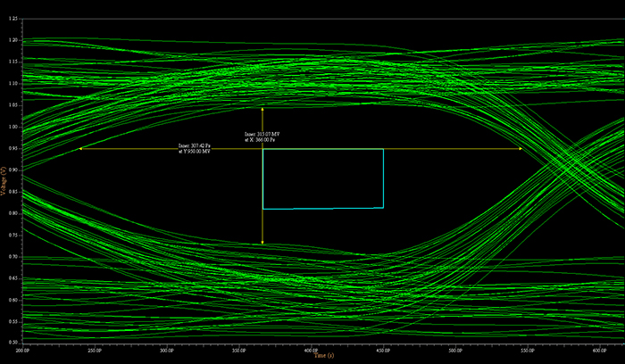Screen dimensions: 625x364
Task: Click the 300.0P tick on time axis
Action: [x=166, y=351]
